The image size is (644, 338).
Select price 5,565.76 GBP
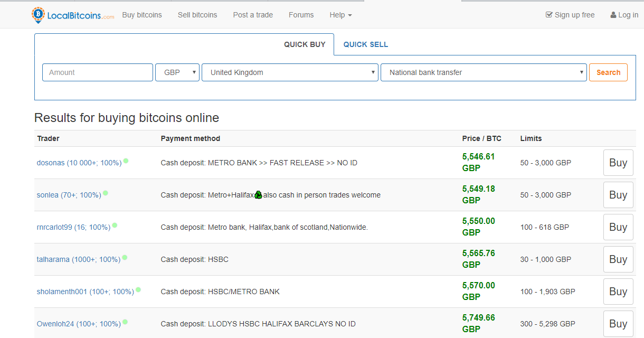(479, 259)
